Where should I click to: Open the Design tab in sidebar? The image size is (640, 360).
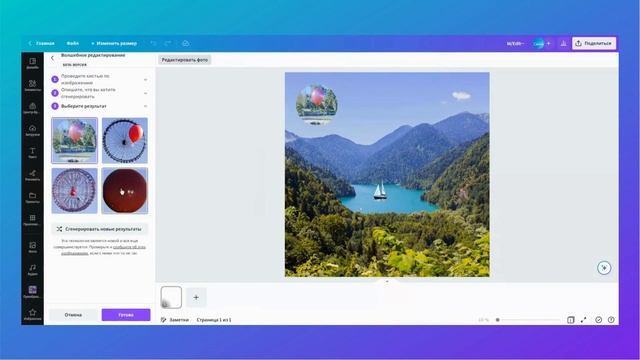click(x=33, y=63)
